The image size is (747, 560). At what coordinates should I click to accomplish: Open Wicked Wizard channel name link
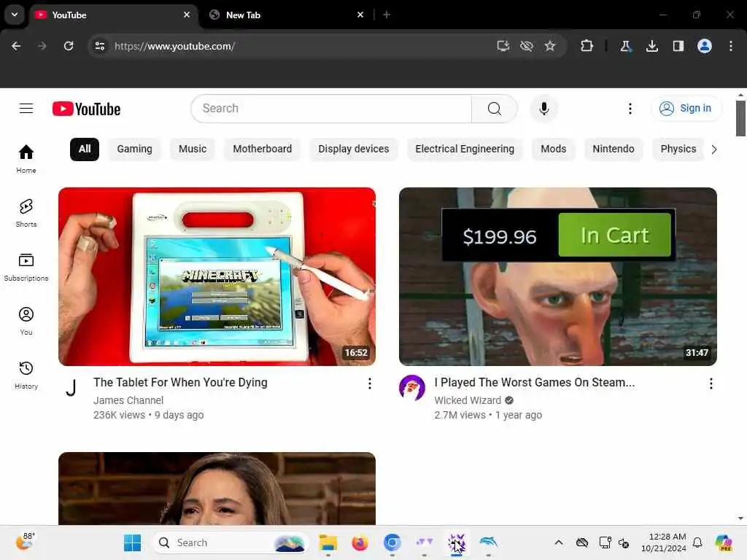[x=468, y=400]
